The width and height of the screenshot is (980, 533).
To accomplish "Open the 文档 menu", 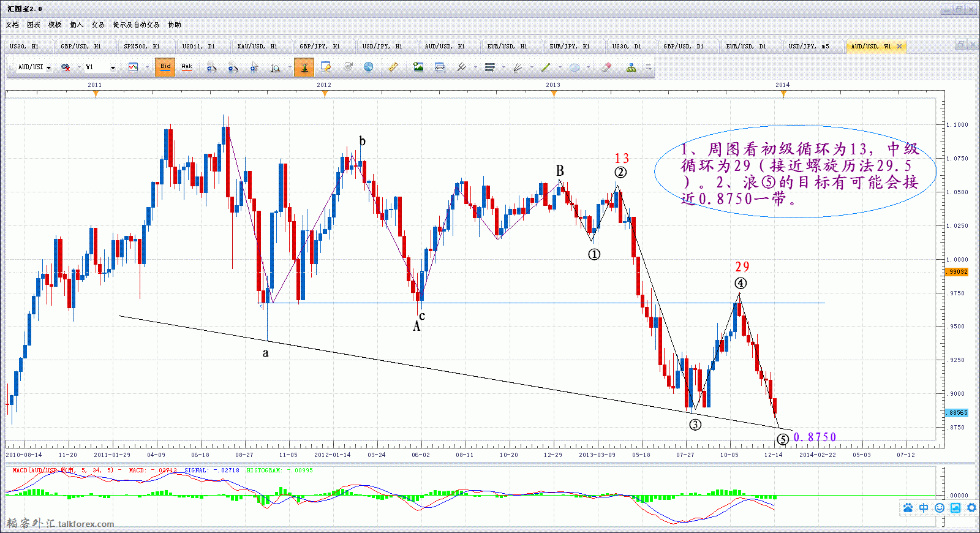I will point(12,25).
